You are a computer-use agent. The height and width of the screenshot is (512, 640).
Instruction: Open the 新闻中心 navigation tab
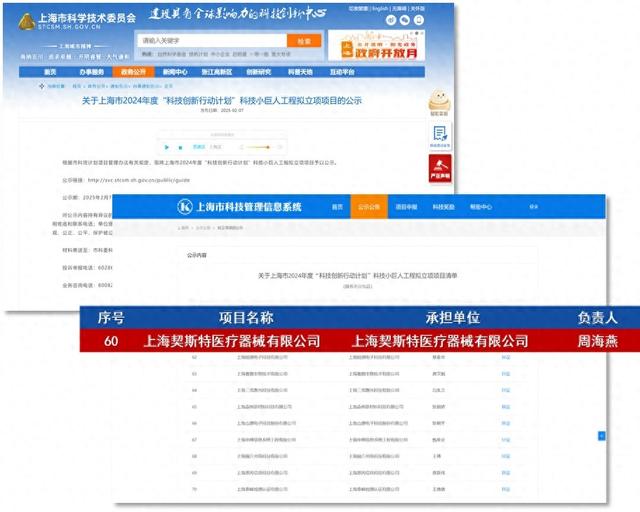click(x=175, y=72)
